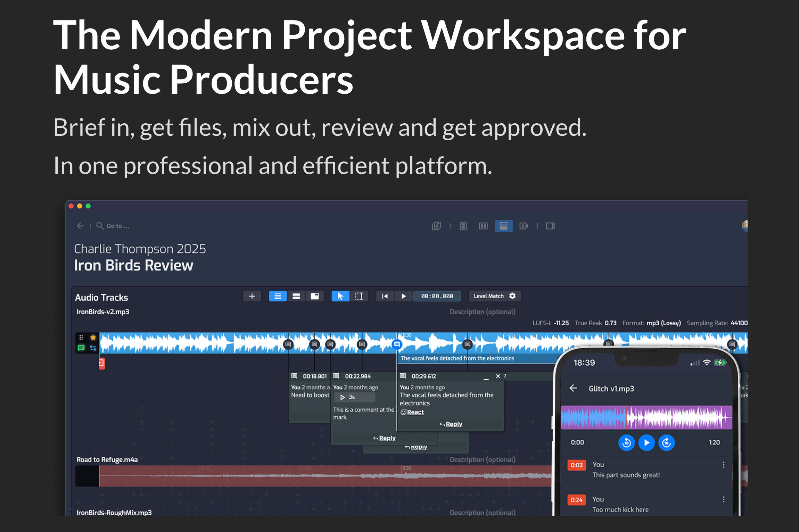This screenshot has height=532, width=799.
Task: Click the comment icon beside 00:18.801
Action: (294, 376)
